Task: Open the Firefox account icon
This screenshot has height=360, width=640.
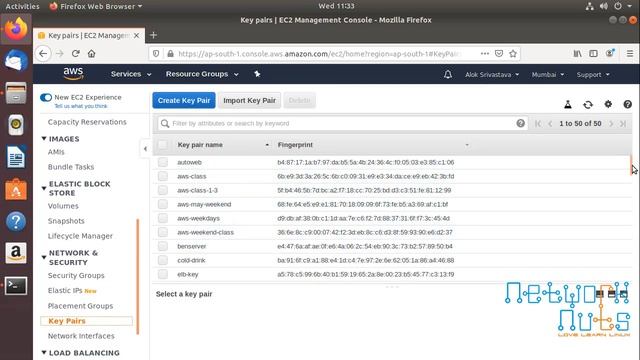Action: (610, 53)
